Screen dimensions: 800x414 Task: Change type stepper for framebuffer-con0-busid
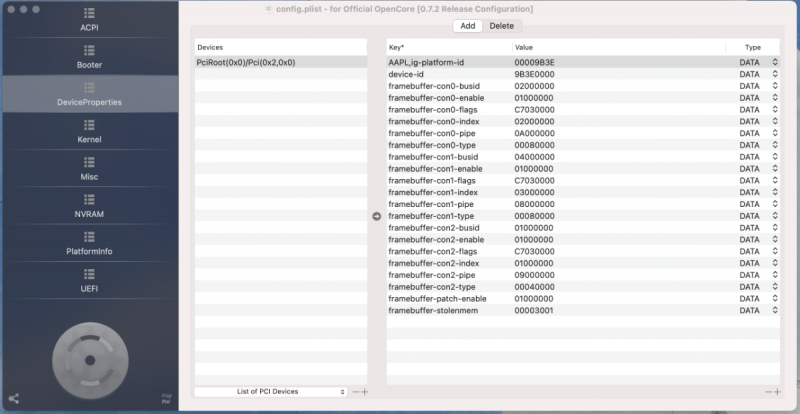(775, 86)
